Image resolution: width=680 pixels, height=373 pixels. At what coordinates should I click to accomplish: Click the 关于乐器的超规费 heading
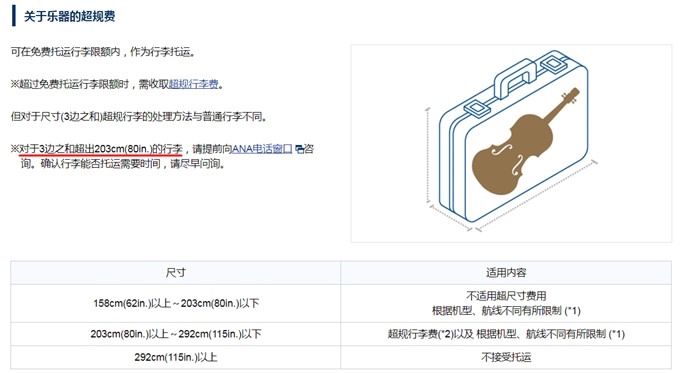[69, 16]
